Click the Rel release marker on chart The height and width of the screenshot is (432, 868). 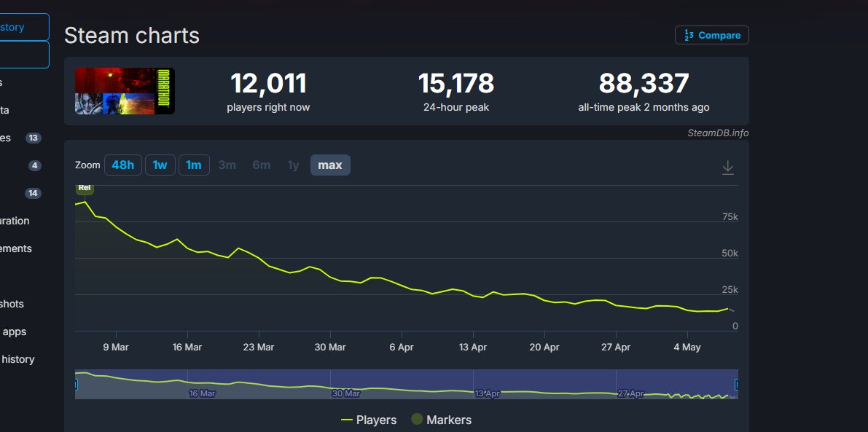coord(85,188)
